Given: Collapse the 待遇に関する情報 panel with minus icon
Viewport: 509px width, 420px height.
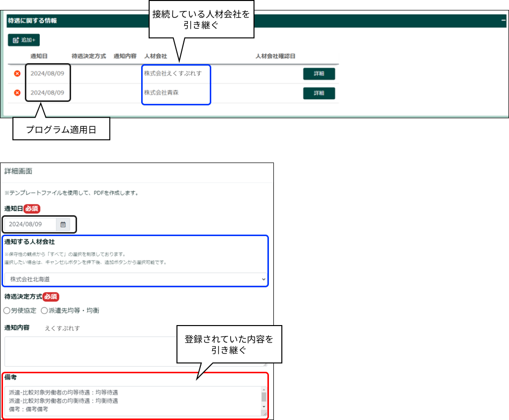Looking at the screenshot, I should click(x=503, y=20).
